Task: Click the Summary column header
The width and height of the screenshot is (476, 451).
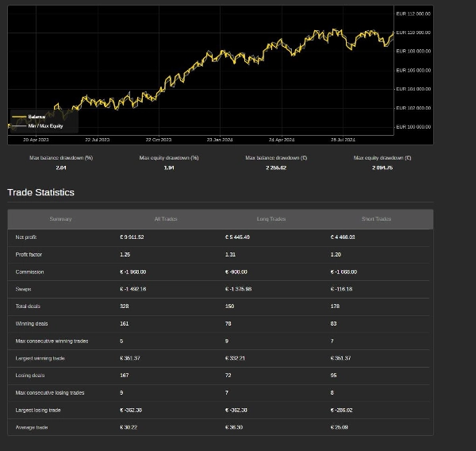Action: tap(60, 219)
